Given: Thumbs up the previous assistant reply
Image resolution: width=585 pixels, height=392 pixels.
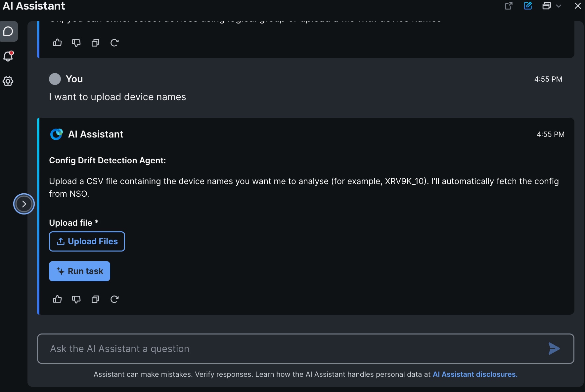Looking at the screenshot, I should coord(57,43).
